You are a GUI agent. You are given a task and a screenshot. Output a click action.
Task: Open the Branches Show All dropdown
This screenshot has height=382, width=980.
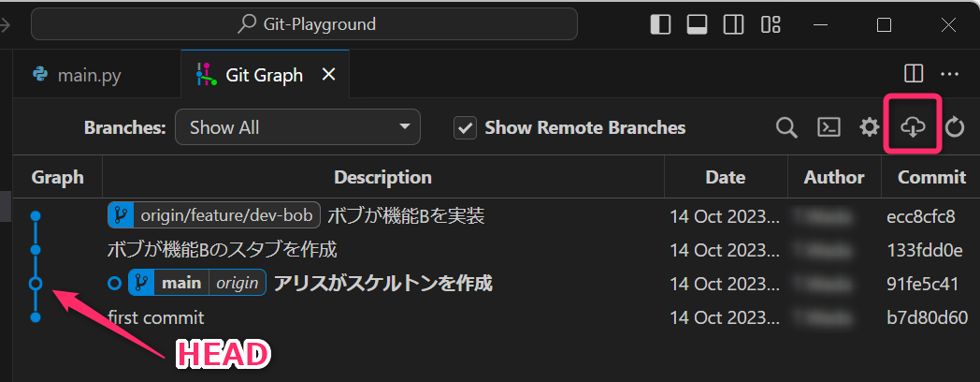coord(297,128)
